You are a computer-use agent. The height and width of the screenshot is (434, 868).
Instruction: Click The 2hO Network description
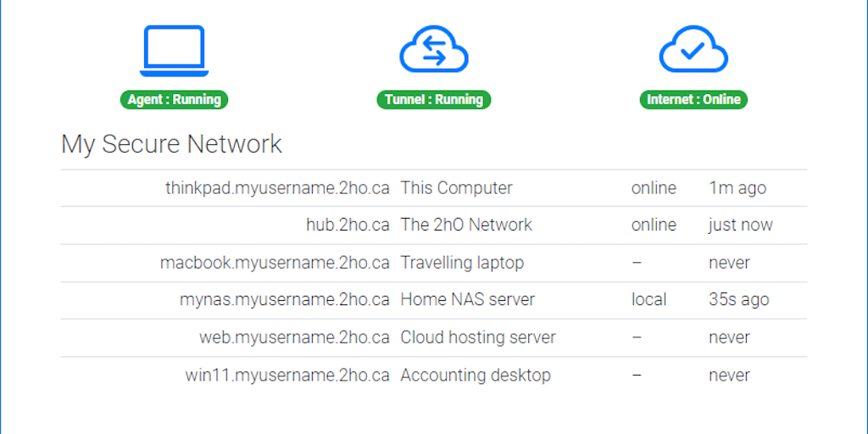coord(466,225)
